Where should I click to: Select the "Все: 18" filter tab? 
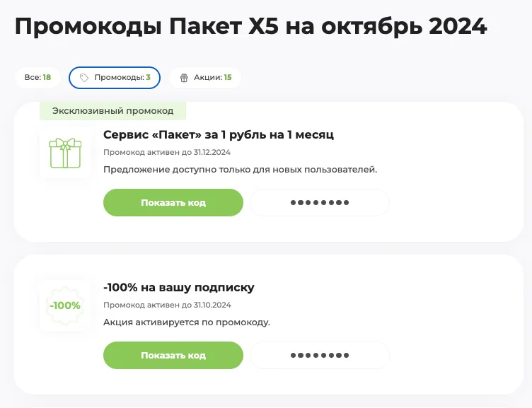pyautogui.click(x=37, y=77)
